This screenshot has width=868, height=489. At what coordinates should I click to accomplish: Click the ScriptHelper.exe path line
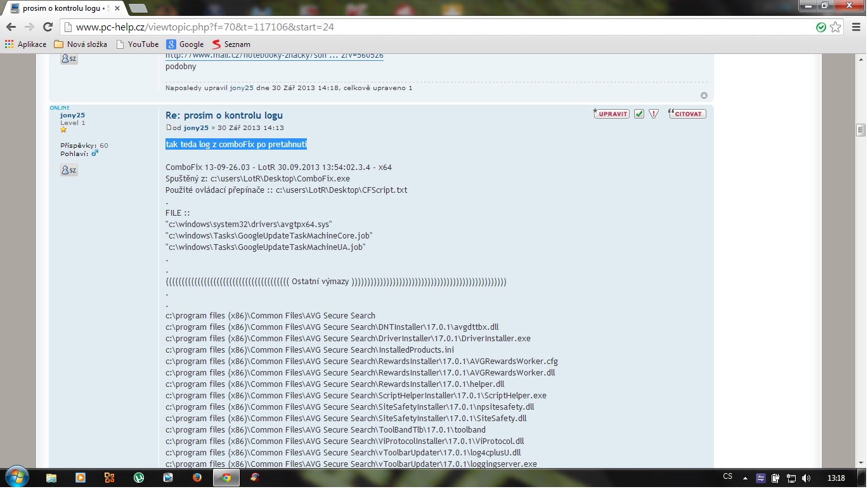point(356,396)
